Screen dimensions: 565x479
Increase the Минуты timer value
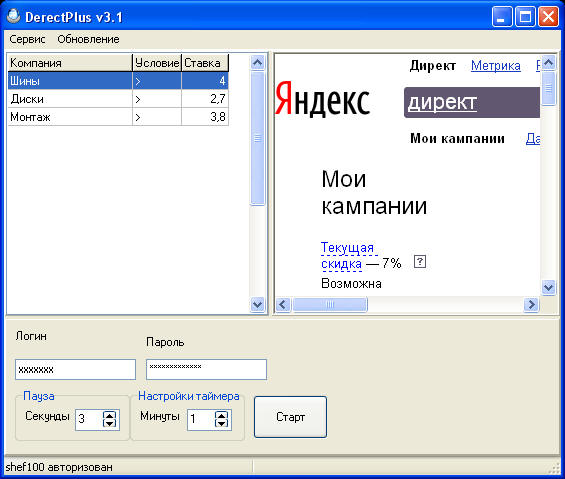[222, 415]
